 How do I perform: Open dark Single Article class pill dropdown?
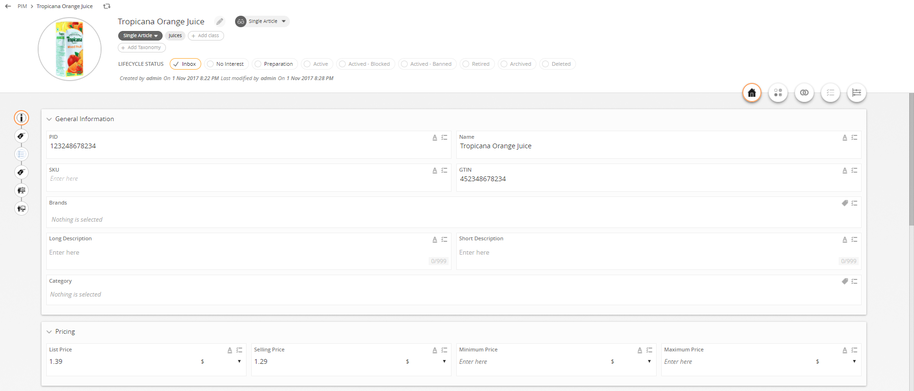coord(140,36)
